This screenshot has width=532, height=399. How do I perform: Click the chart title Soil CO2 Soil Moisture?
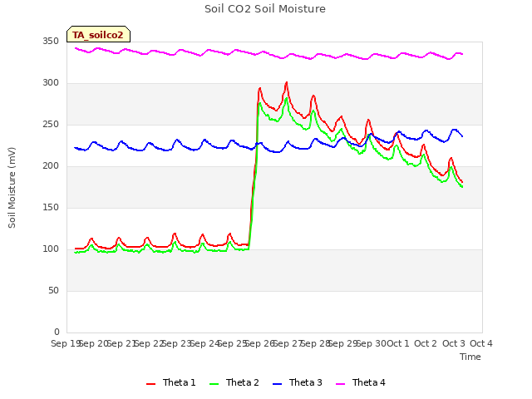265,9
